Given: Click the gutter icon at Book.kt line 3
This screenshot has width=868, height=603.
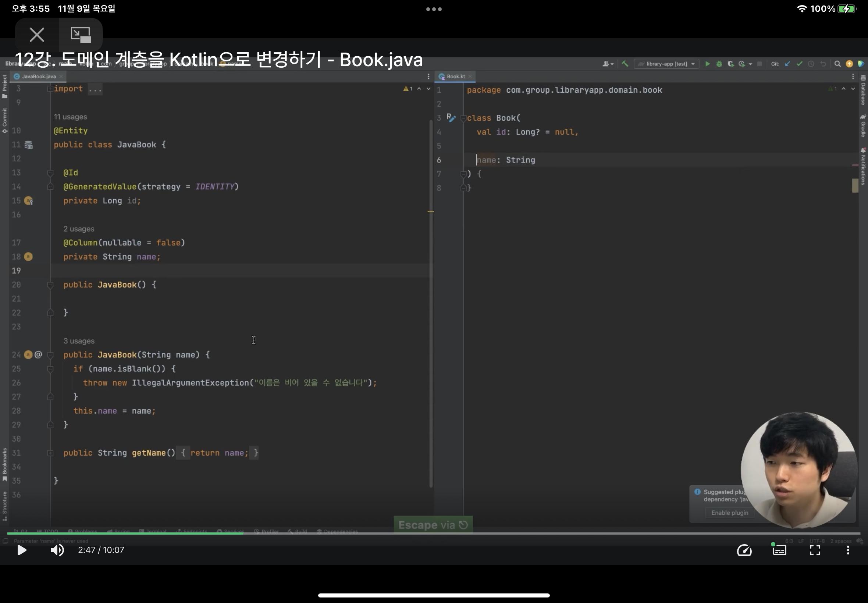Looking at the screenshot, I should point(451,118).
